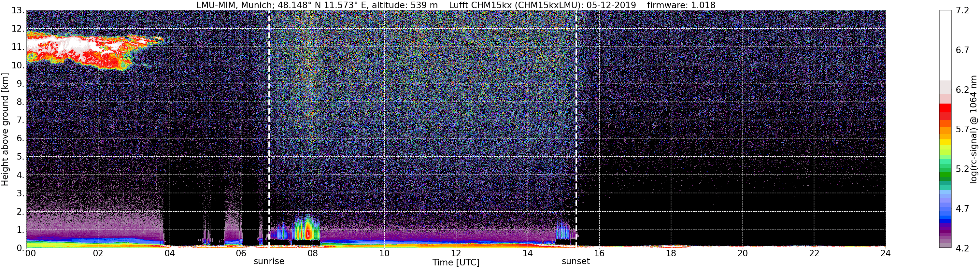Click the '3.' height tick label
Screen dimensions: 980x269
pos(20,193)
